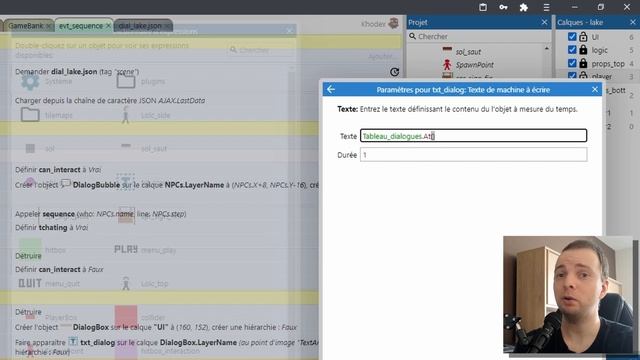Click the DialogBubble speech icon in events
This screenshot has height=360, width=640.
click(x=66, y=184)
